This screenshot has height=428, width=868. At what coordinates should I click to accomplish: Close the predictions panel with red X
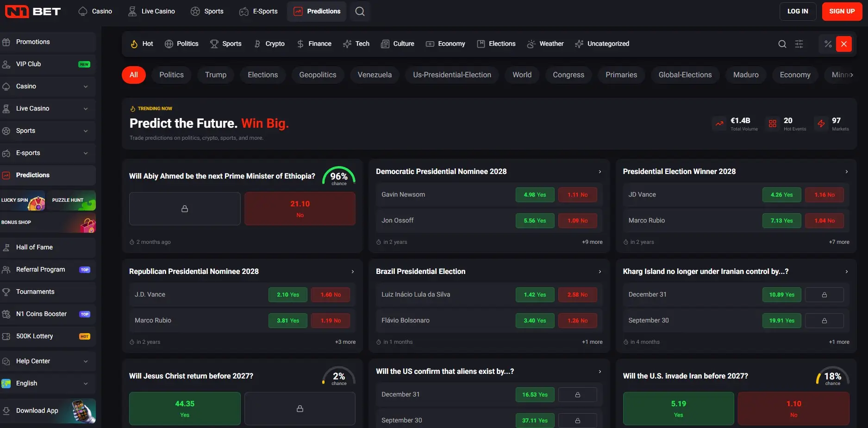click(x=844, y=44)
